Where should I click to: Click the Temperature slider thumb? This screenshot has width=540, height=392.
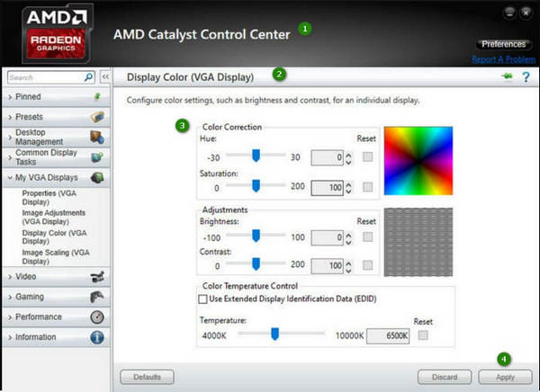[x=274, y=334]
